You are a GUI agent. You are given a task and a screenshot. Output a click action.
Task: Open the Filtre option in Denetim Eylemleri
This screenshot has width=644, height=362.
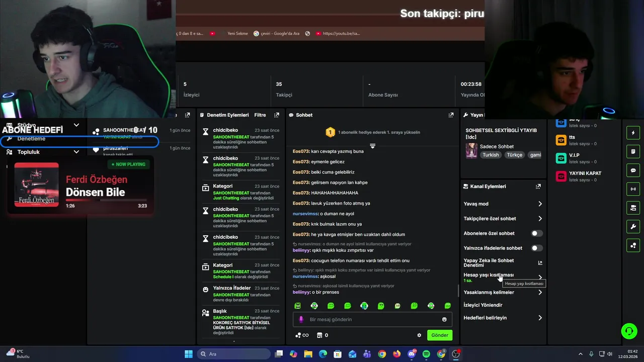click(260, 115)
